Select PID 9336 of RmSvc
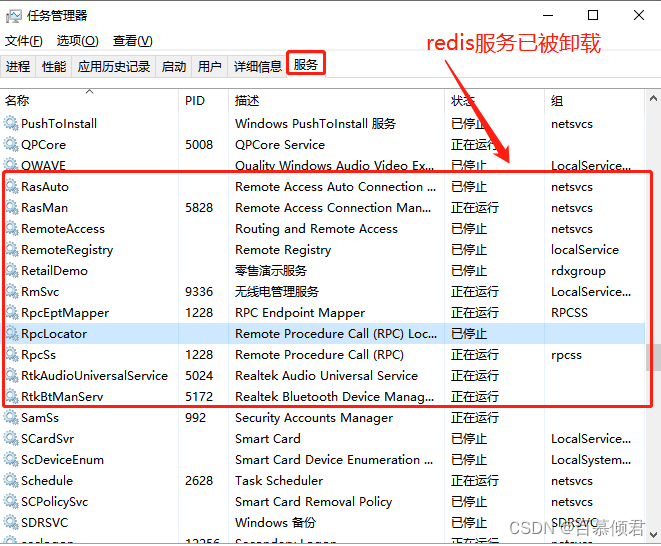The width and height of the screenshot is (661, 546). click(x=199, y=291)
